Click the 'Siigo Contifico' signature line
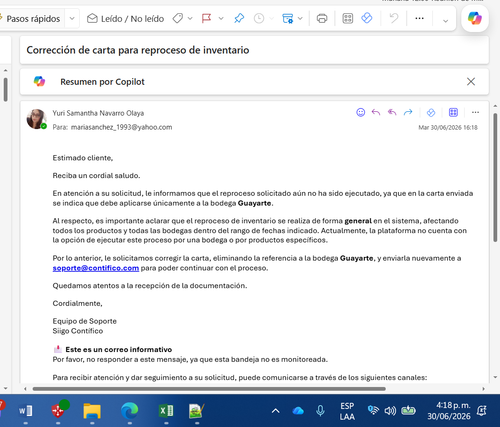The height and width of the screenshot is (427, 500). [78, 331]
